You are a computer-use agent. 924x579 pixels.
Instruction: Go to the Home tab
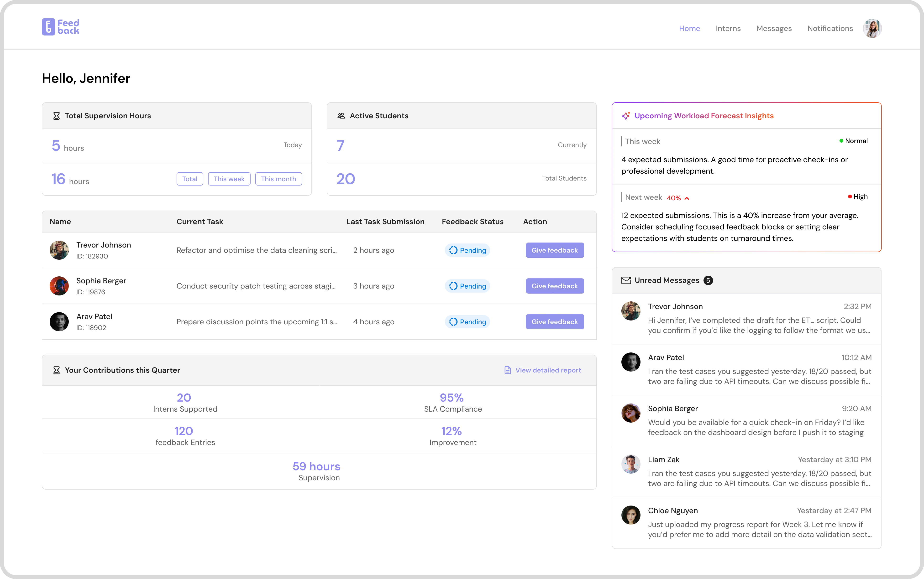(689, 28)
